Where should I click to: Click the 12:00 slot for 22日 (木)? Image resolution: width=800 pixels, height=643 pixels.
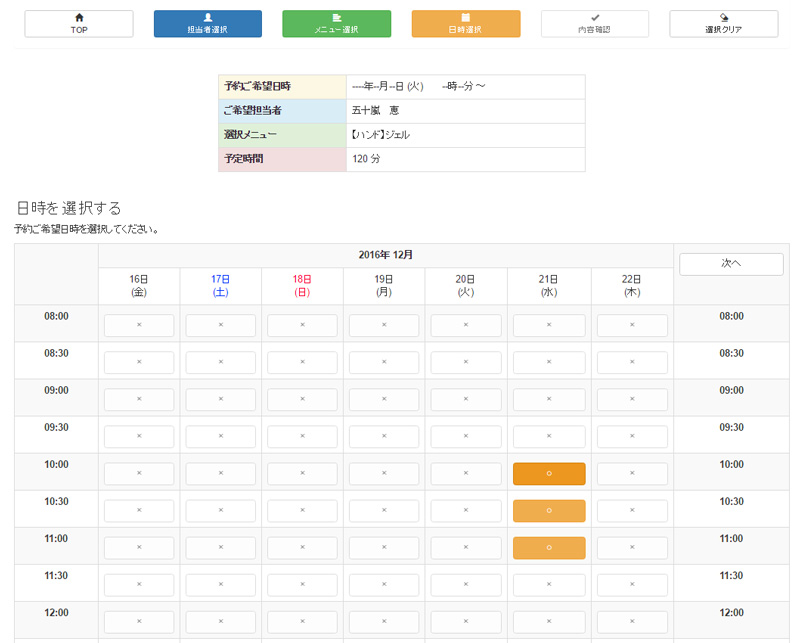[x=632, y=622]
